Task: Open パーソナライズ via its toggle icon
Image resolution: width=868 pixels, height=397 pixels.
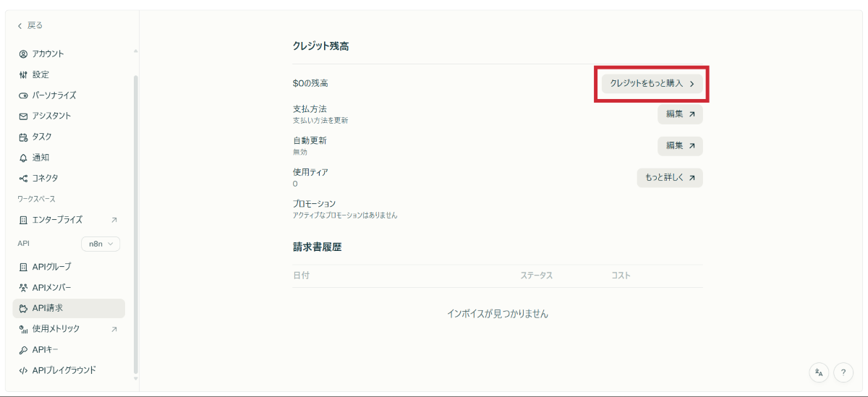Action: [x=23, y=95]
